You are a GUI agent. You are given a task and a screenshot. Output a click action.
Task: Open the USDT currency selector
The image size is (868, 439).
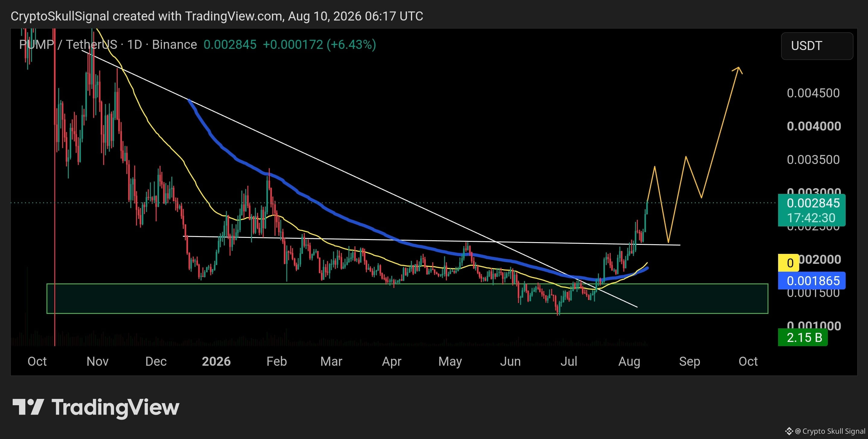point(817,46)
